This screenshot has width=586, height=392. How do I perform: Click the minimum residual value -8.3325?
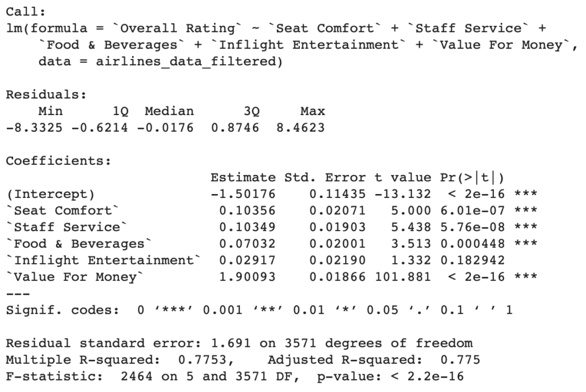pyautogui.click(x=34, y=128)
